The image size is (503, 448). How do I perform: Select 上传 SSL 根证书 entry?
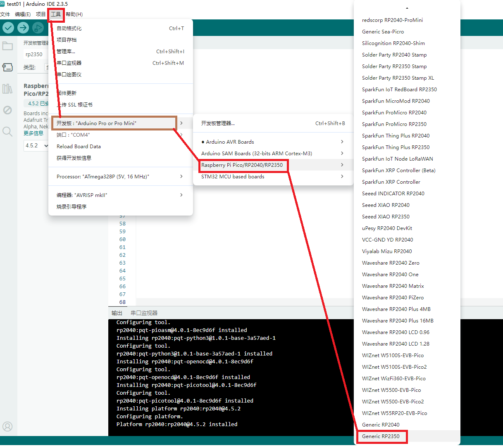coord(121,104)
